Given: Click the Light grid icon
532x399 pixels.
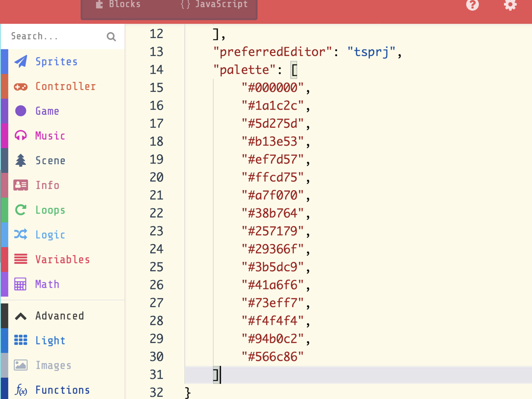Looking at the screenshot, I should tap(21, 340).
